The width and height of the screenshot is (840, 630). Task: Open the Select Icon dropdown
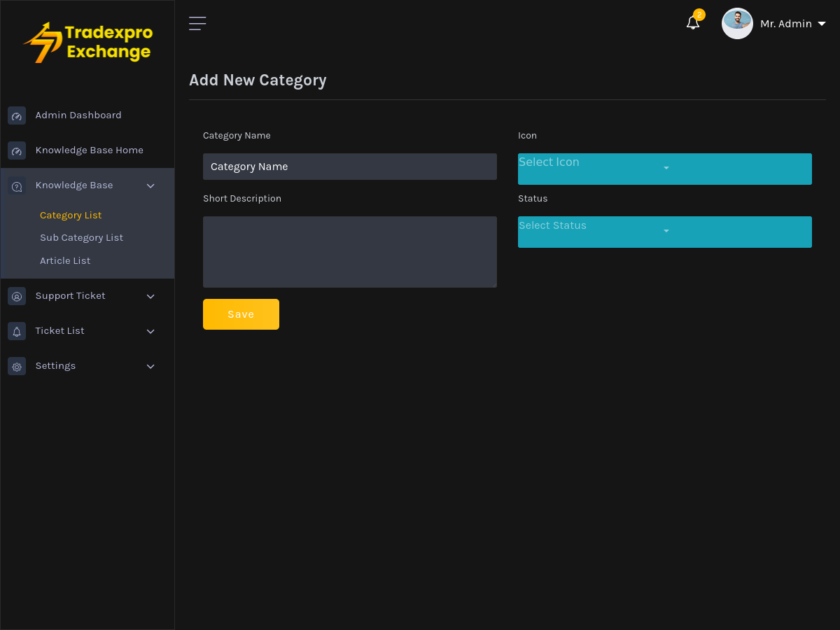pyautogui.click(x=664, y=169)
